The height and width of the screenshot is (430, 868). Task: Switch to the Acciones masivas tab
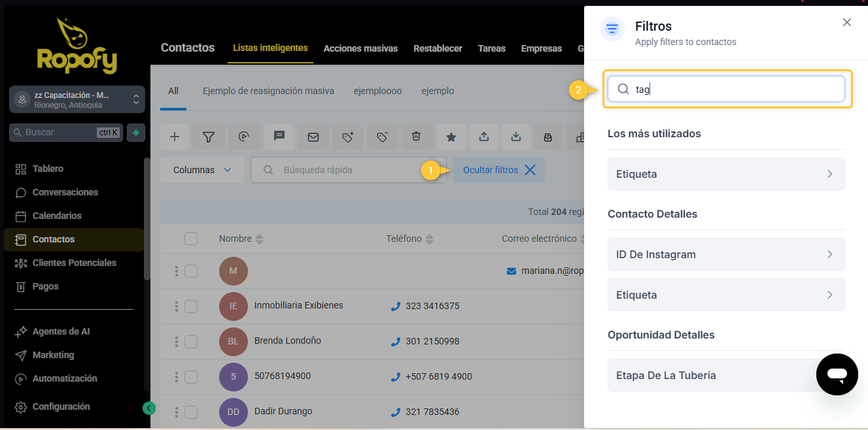360,48
